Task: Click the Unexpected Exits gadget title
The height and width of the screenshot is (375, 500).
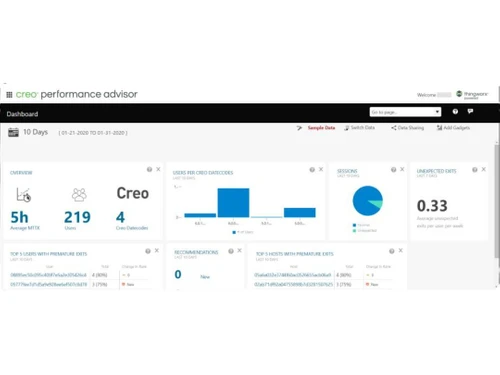Action: tap(436, 171)
